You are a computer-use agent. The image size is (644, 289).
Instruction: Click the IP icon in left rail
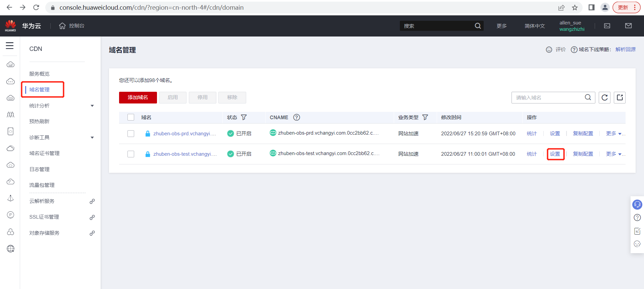11,215
